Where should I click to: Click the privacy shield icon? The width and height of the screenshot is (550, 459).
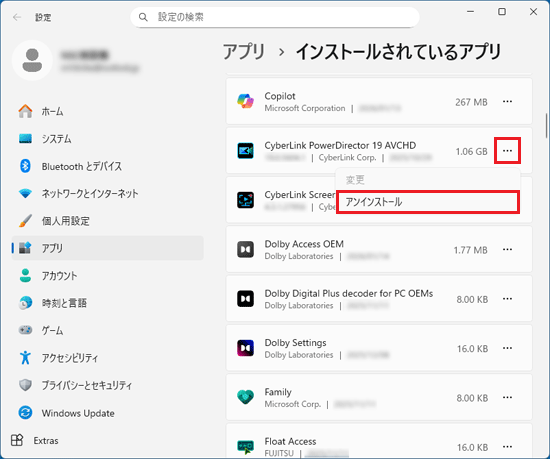pos(25,385)
